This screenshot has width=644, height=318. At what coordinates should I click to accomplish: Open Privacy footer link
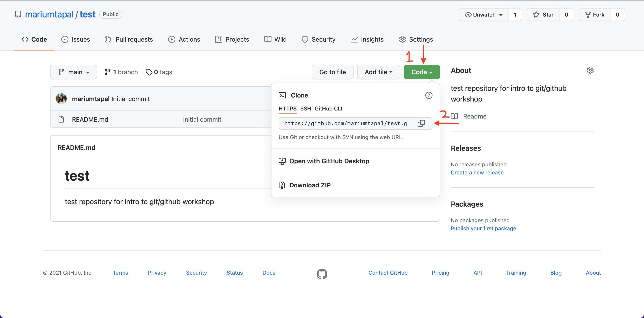157,273
